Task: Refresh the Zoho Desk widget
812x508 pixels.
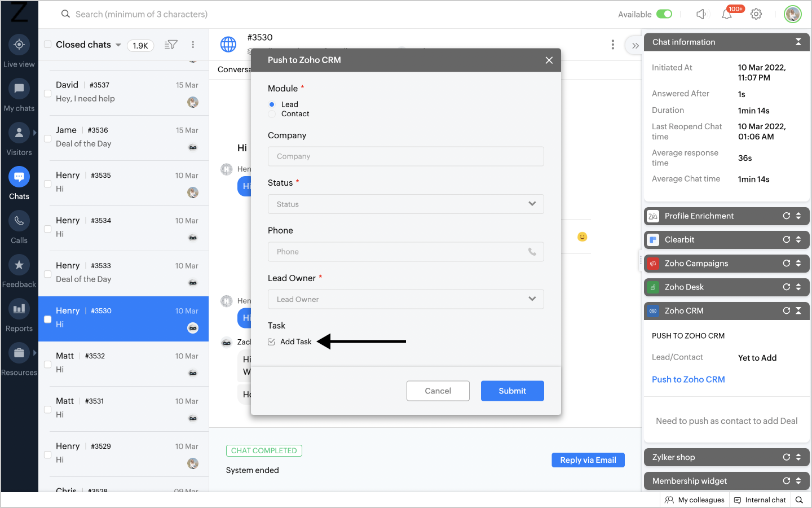Action: (787, 287)
